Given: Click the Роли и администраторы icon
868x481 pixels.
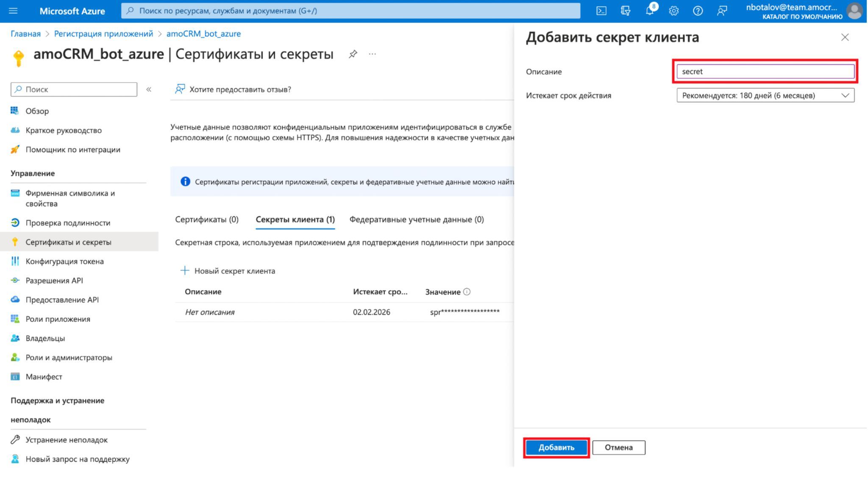Looking at the screenshot, I should pyautogui.click(x=15, y=357).
